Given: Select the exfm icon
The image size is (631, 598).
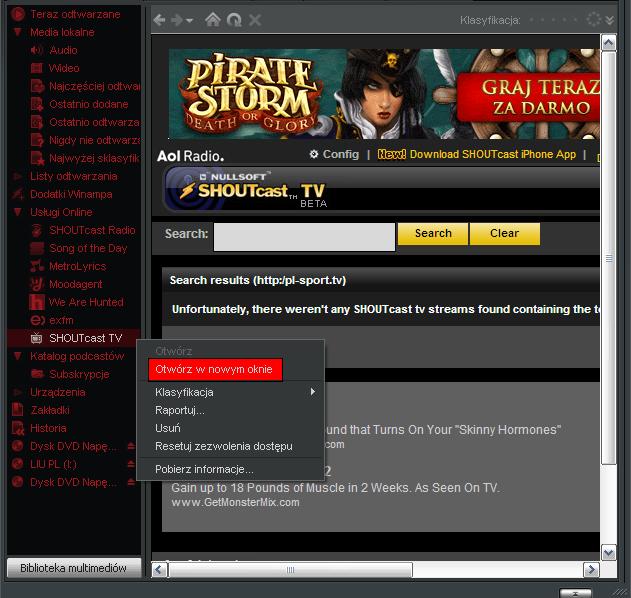Looking at the screenshot, I should click(x=37, y=320).
